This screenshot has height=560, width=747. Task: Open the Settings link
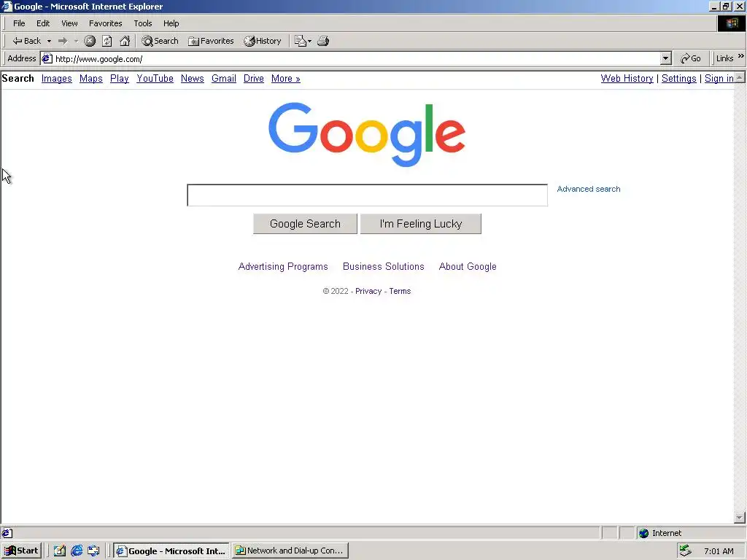[679, 79]
